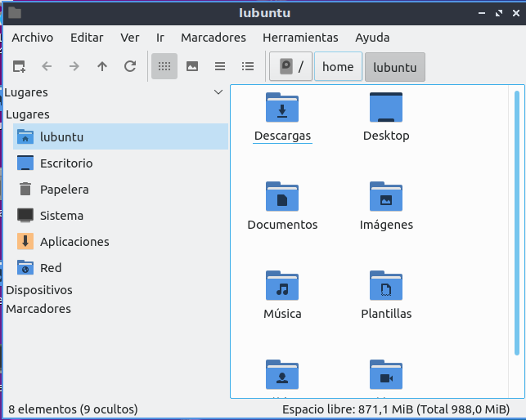Reload the current folder
The width and height of the screenshot is (526, 420).
coord(130,67)
